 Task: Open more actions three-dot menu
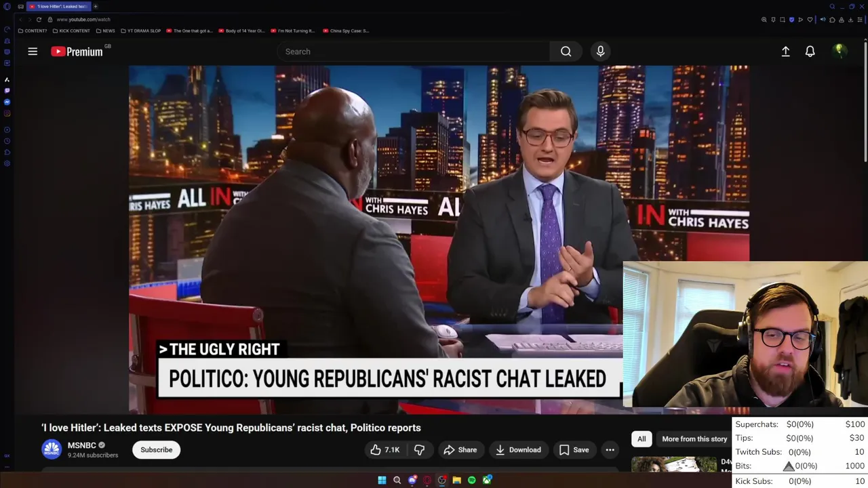pos(610,449)
